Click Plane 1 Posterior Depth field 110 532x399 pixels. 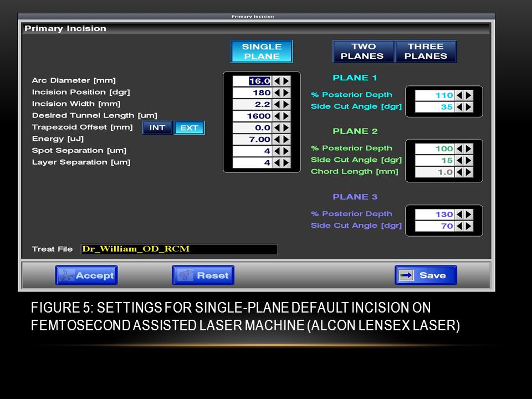coord(435,95)
